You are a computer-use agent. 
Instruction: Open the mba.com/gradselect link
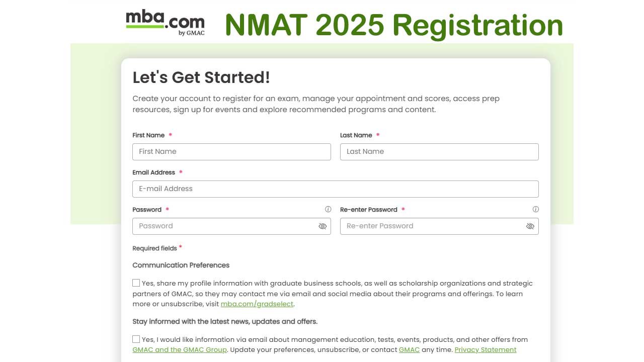257,304
